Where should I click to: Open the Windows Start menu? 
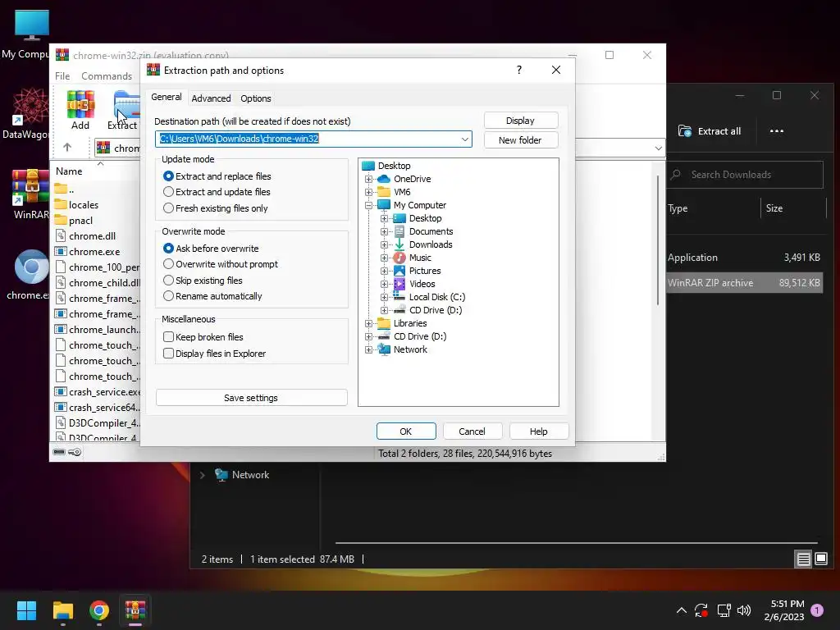(x=26, y=610)
